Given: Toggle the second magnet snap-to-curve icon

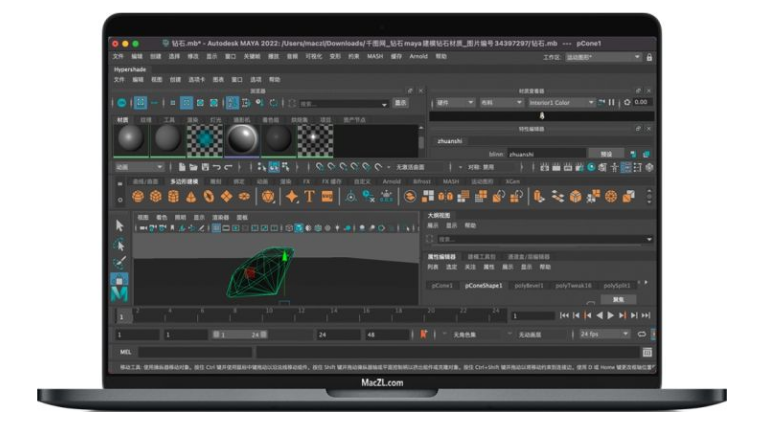Looking at the screenshot, I should 331,167.
